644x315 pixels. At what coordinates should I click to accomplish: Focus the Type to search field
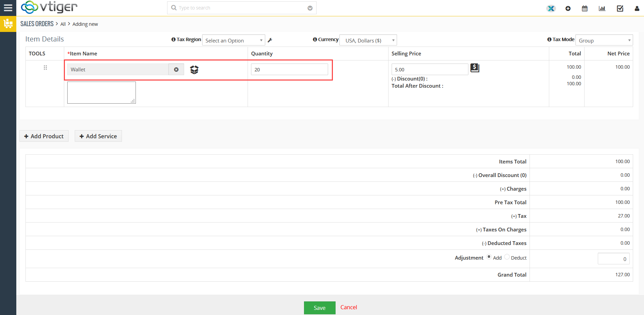(242, 8)
